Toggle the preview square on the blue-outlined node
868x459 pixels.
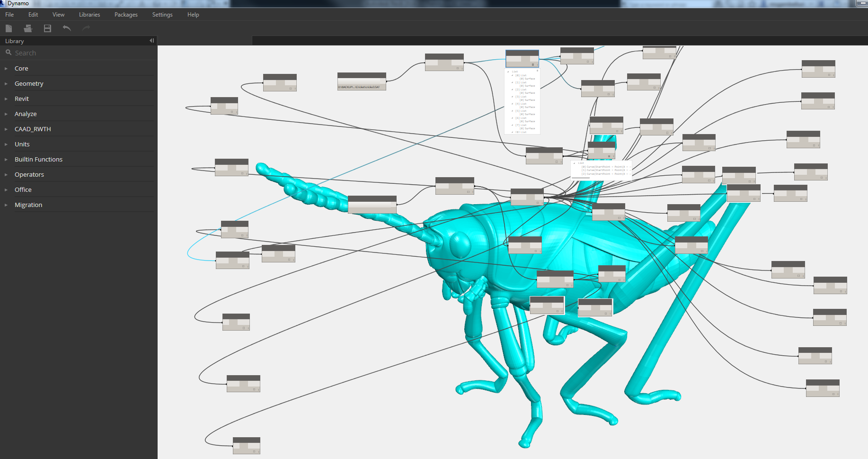(533, 64)
